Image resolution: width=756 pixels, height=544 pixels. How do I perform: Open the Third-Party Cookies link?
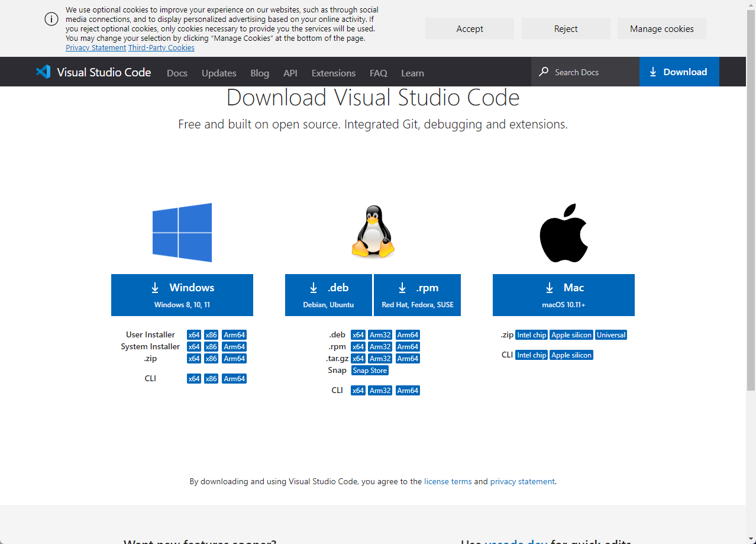[x=161, y=48]
